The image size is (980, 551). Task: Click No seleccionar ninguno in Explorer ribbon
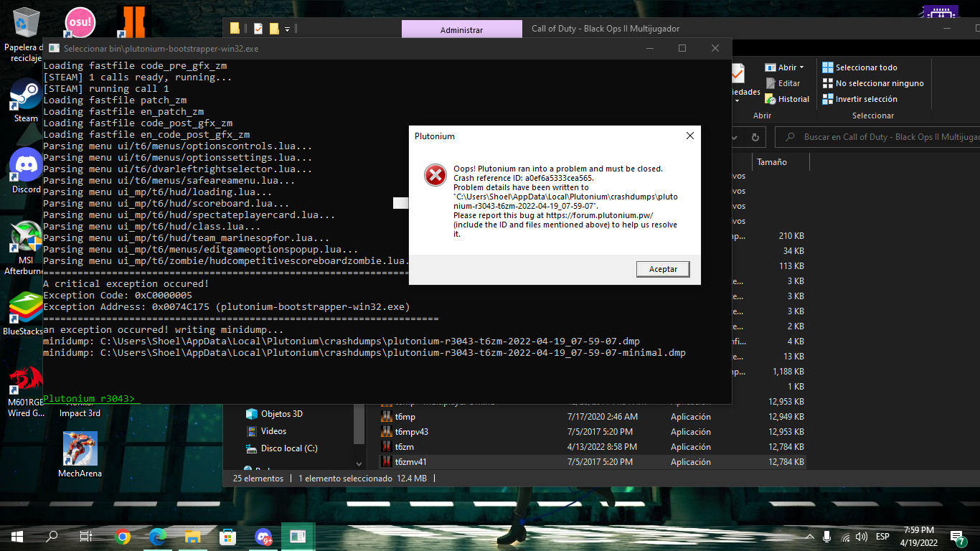click(873, 83)
